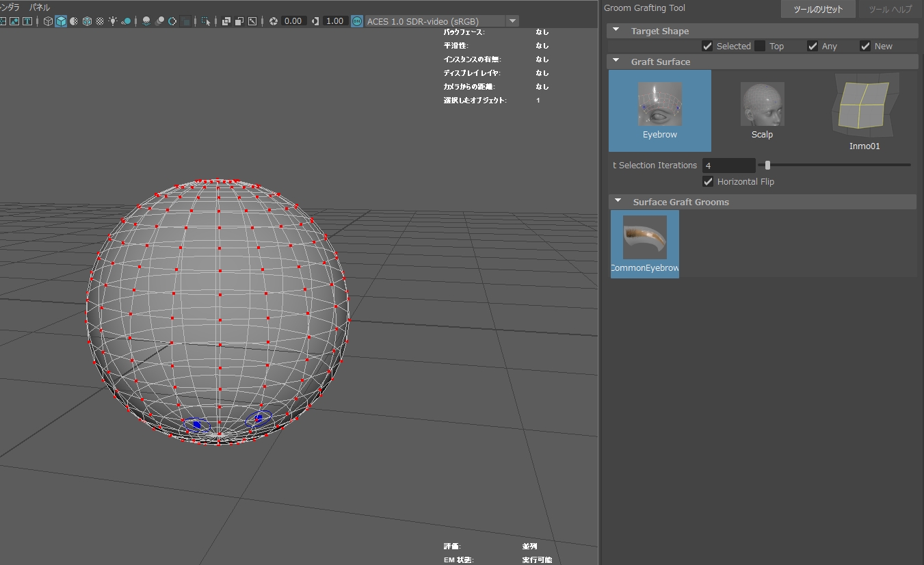Enable the Top checkbox

coord(760,46)
